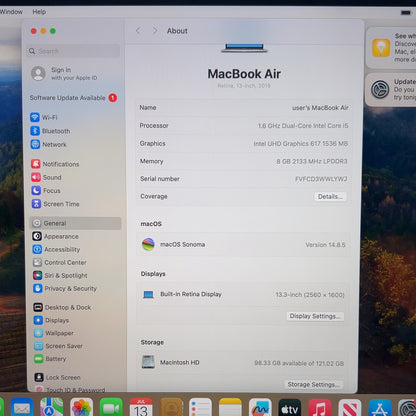Open Display Settings button
The height and width of the screenshot is (416, 416).
(315, 316)
